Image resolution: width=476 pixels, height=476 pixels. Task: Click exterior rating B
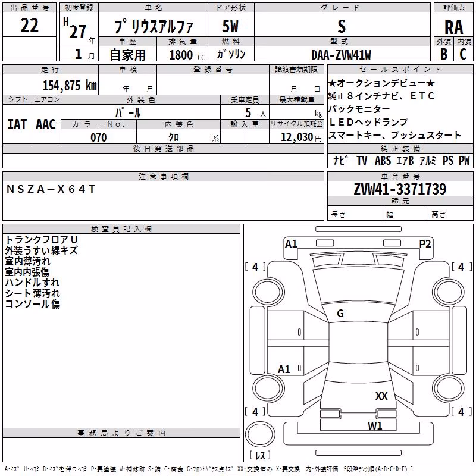[x=444, y=54]
